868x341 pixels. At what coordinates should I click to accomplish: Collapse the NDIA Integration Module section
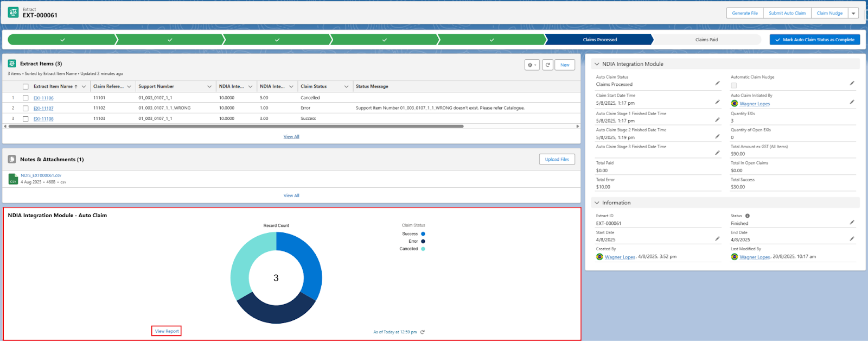pyautogui.click(x=597, y=64)
